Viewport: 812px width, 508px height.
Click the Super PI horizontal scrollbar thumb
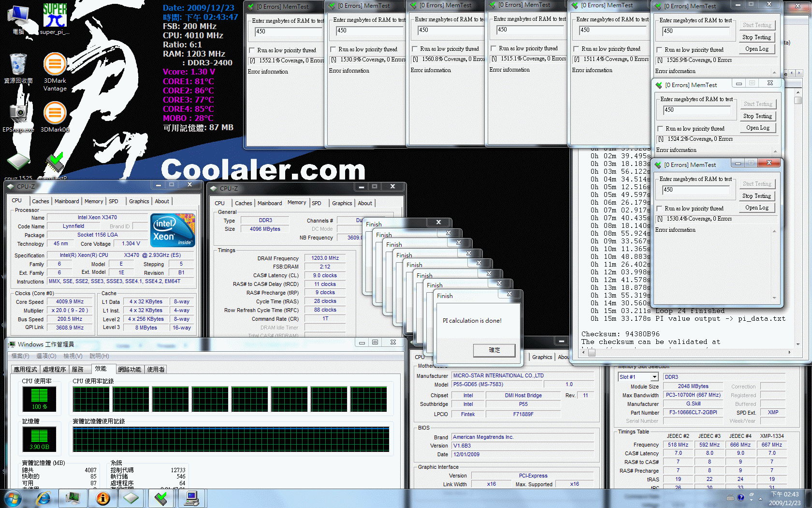pyautogui.click(x=592, y=352)
